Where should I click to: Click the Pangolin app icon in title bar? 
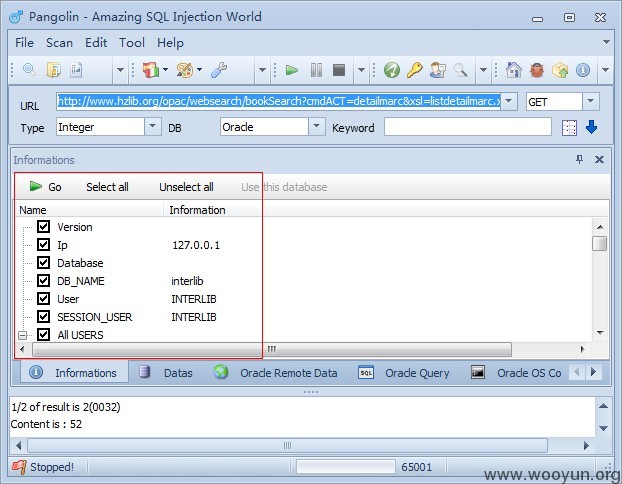point(16,17)
